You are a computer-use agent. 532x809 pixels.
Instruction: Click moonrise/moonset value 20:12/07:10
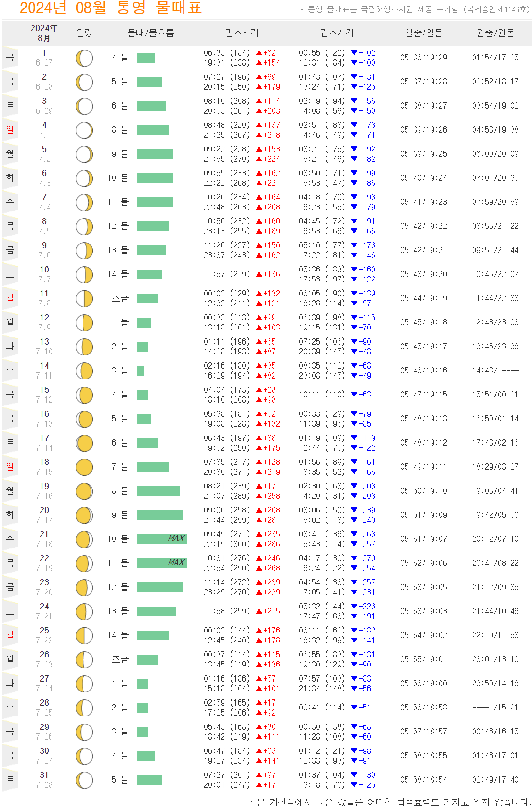tap(495, 539)
